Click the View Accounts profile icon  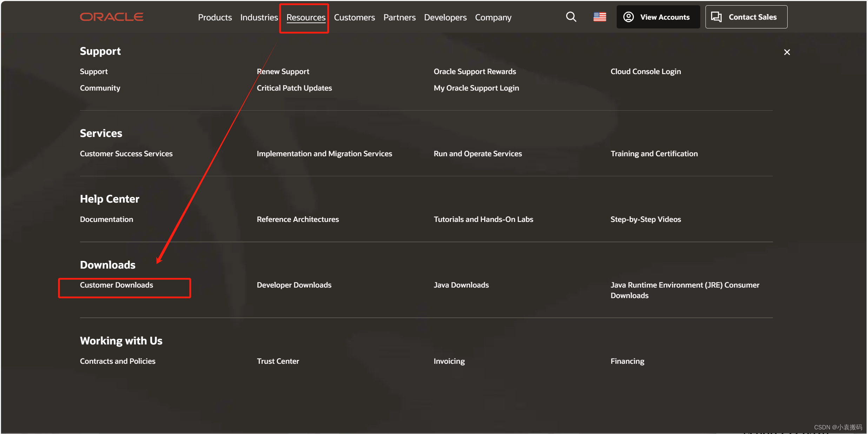click(x=628, y=17)
